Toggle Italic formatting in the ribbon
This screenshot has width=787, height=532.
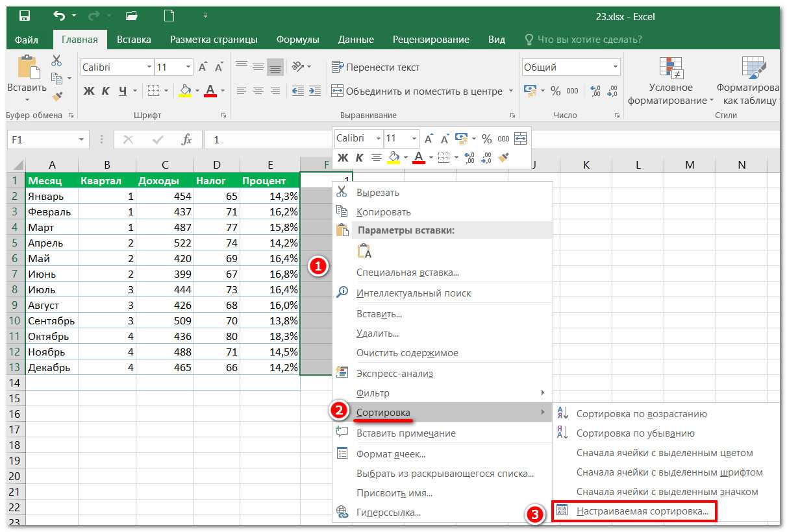pos(106,91)
